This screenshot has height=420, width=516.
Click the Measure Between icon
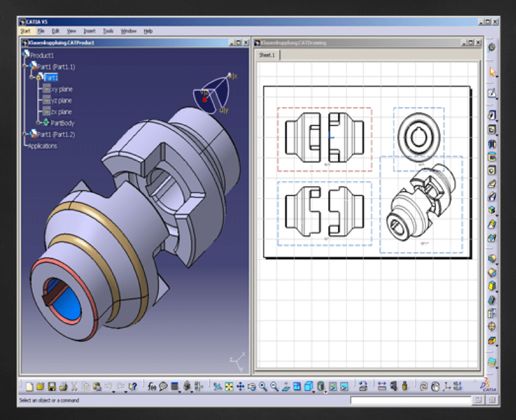pos(382,386)
